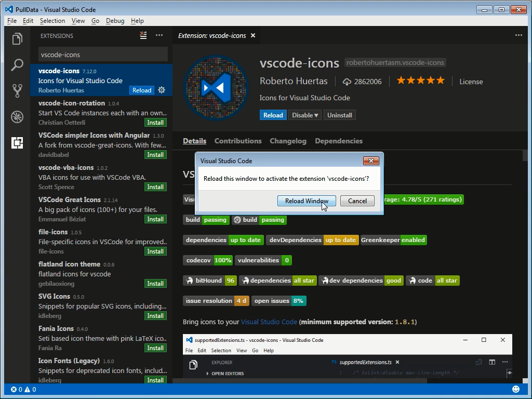Install flatland icon theme extension
Image resolution: width=532 pixels, height=399 pixels.
coord(155,284)
